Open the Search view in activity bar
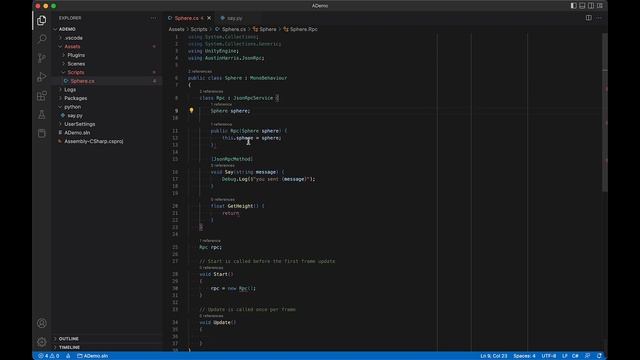The width and height of the screenshot is (640, 360). (42, 39)
